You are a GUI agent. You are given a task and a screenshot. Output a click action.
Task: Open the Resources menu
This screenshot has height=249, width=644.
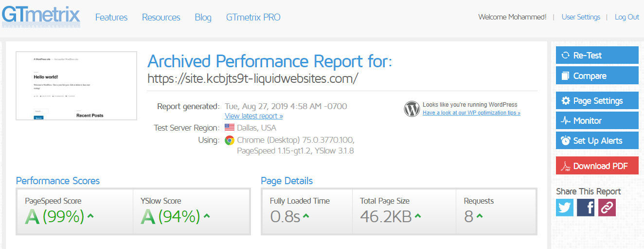[161, 17]
